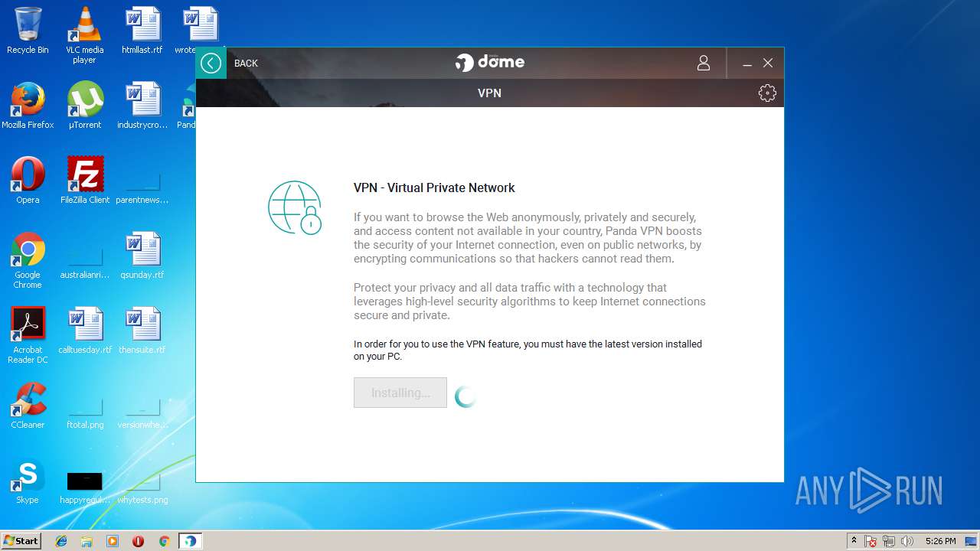Open Recycle Bin desktop icon

[x=28, y=31]
